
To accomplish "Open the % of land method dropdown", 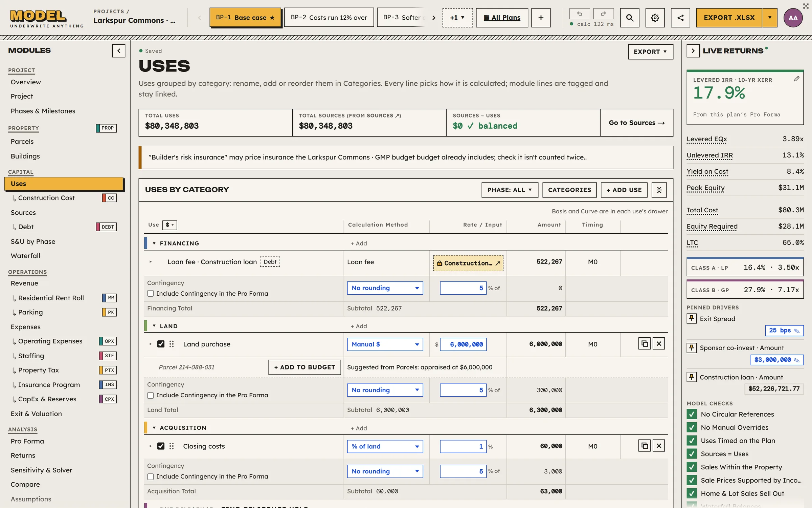I will coord(385,446).
